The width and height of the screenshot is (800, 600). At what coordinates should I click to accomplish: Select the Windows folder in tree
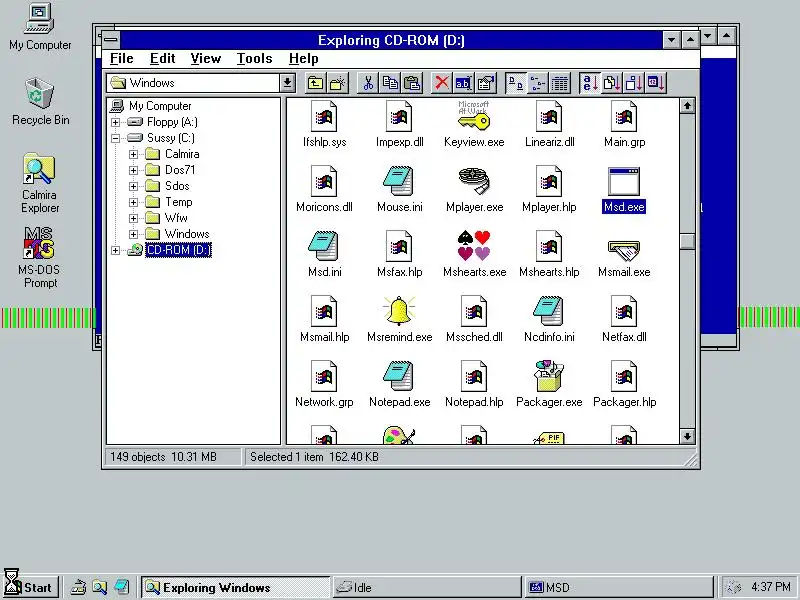coord(177,234)
